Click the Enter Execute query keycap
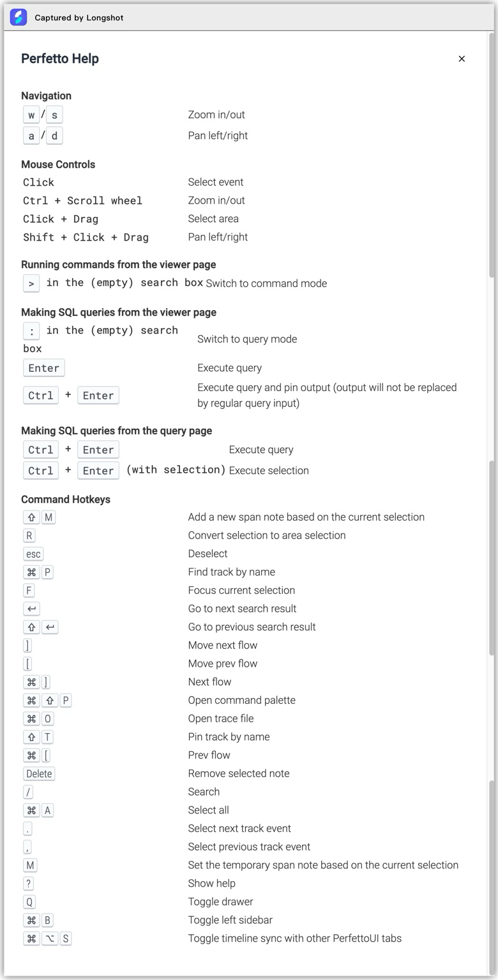Screen dimensions: 498x980 [43, 367]
